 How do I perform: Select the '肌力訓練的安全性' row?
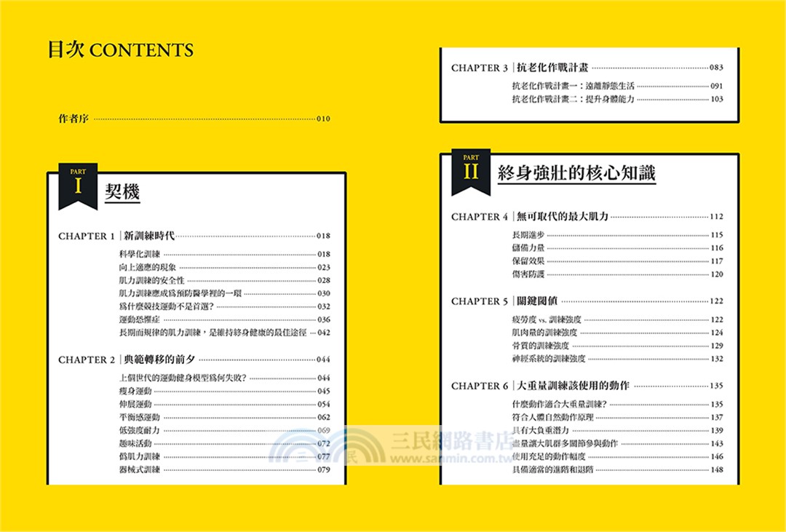[x=225, y=280]
